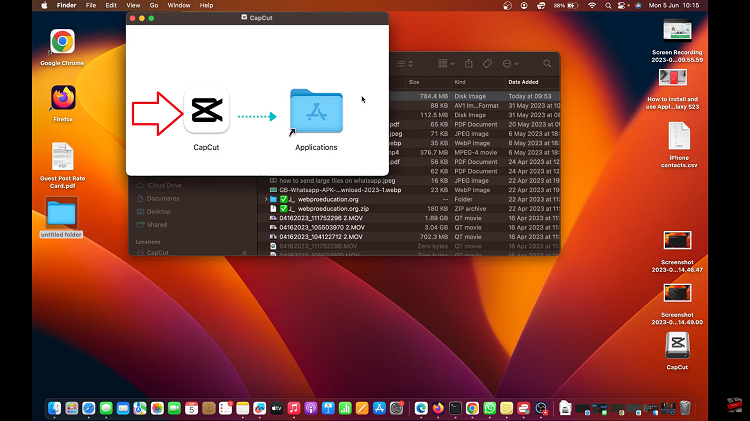Open the View menu
750x421 pixels.
[x=133, y=5]
